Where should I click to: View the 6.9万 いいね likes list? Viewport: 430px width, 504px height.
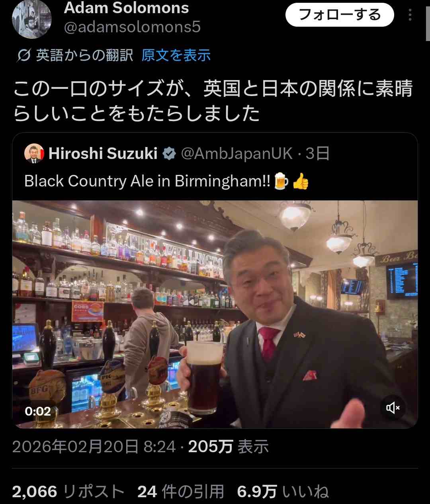(283, 491)
